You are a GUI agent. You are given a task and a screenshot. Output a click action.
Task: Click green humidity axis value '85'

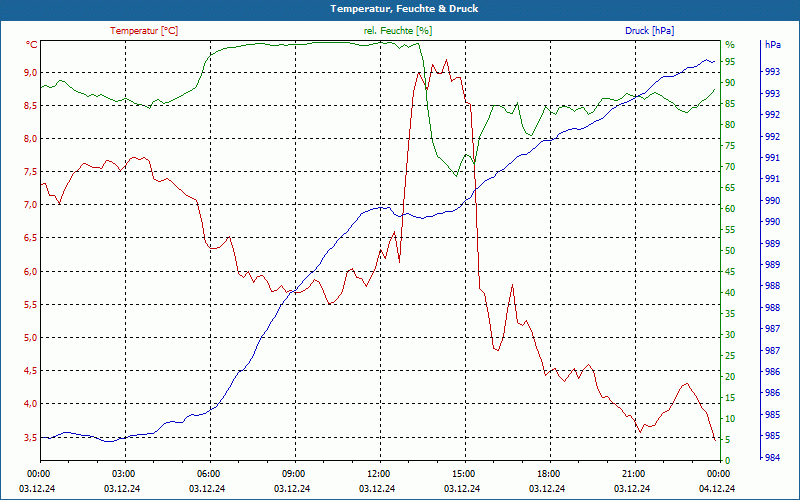click(x=730, y=104)
